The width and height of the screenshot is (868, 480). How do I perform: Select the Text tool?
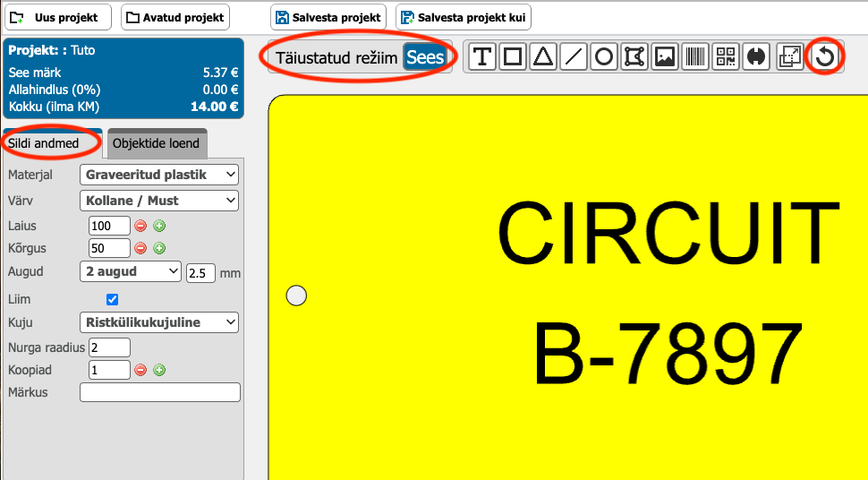[482, 56]
